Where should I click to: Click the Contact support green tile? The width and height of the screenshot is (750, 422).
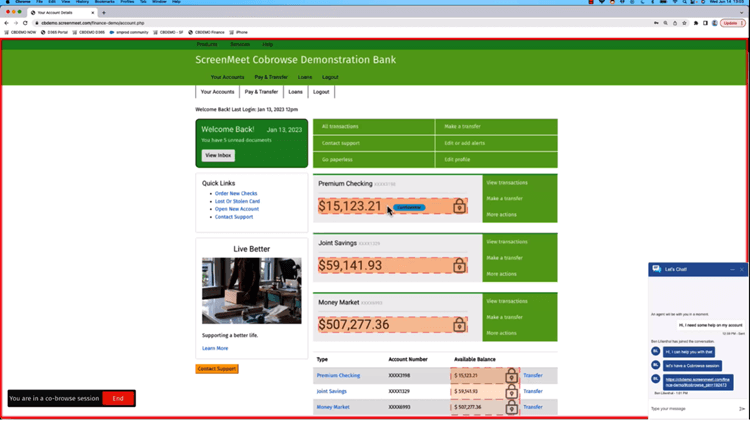(x=374, y=143)
